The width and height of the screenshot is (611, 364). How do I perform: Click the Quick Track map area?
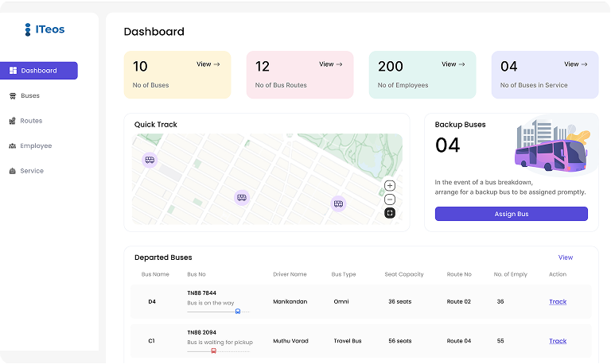pos(267,179)
